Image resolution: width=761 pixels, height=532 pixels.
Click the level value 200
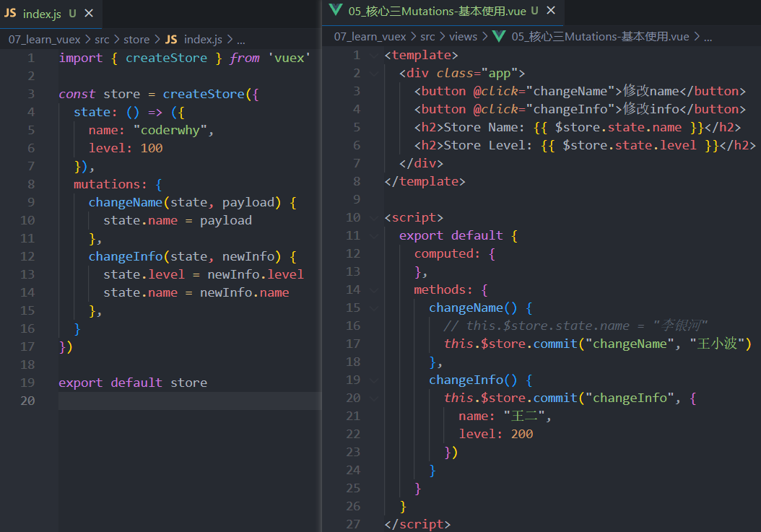[x=522, y=434]
